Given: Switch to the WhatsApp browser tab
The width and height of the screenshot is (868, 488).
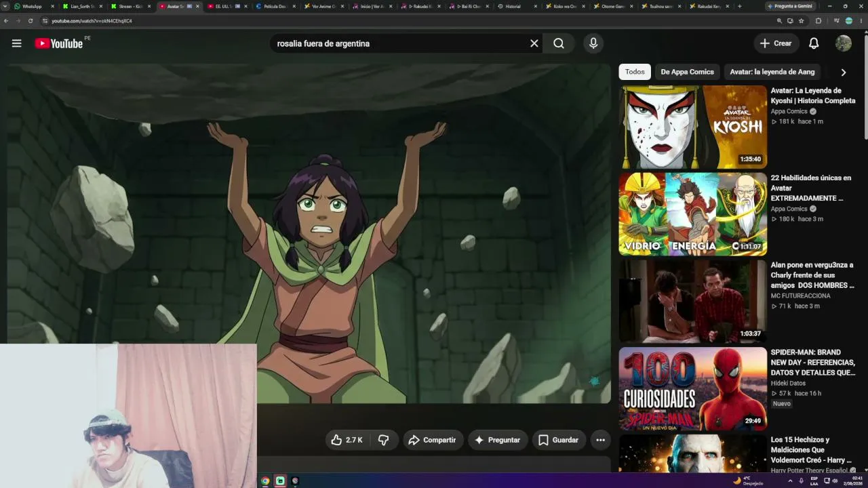Looking at the screenshot, I should [33, 6].
